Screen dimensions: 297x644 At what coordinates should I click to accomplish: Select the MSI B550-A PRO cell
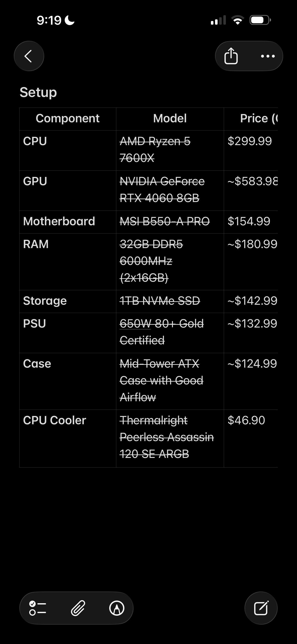[x=165, y=222]
